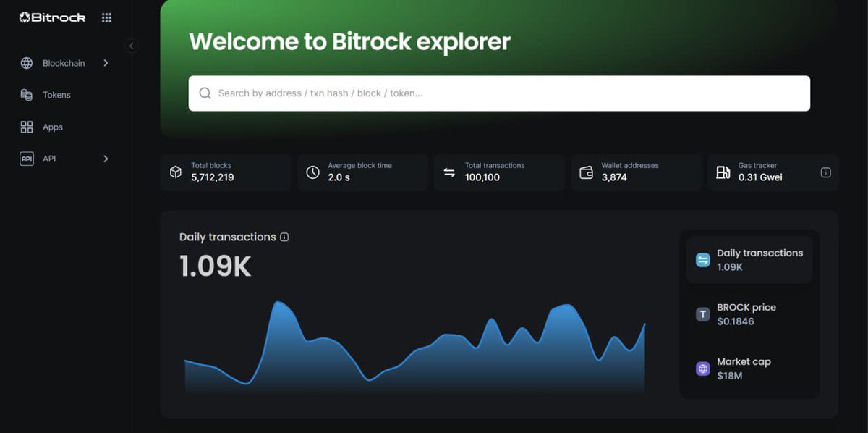Focus the address / txn hash search field
The width and height of the screenshot is (868, 433).
tap(499, 93)
